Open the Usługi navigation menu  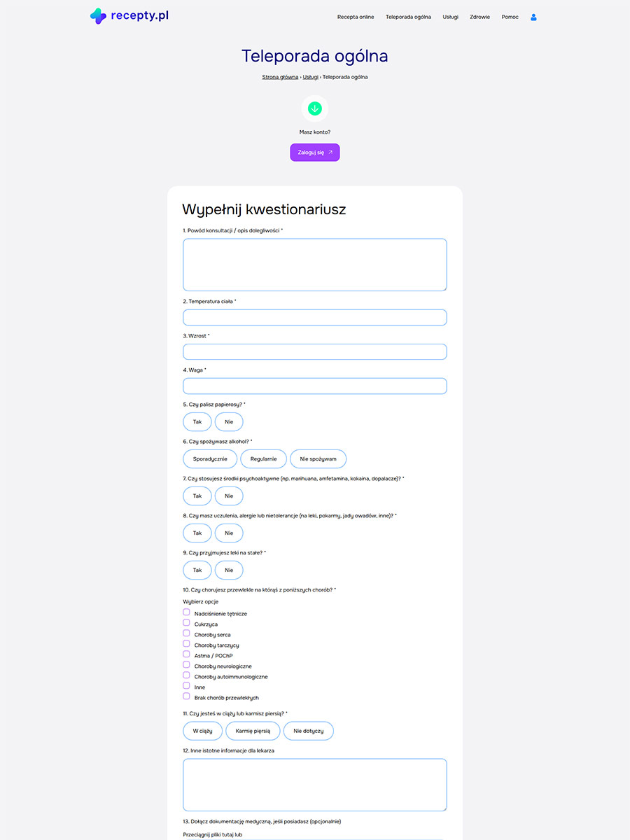450,17
